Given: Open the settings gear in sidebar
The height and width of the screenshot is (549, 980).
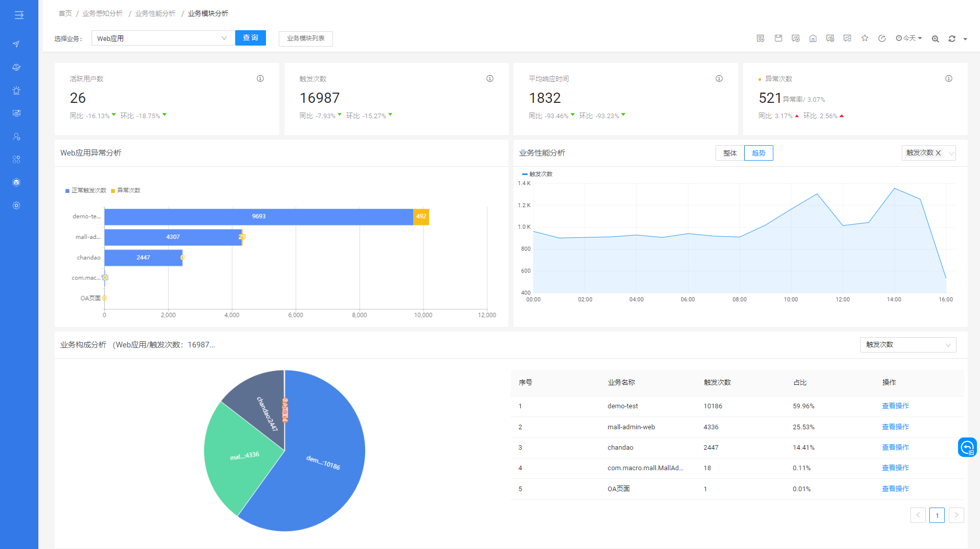Looking at the screenshot, I should coord(16,206).
